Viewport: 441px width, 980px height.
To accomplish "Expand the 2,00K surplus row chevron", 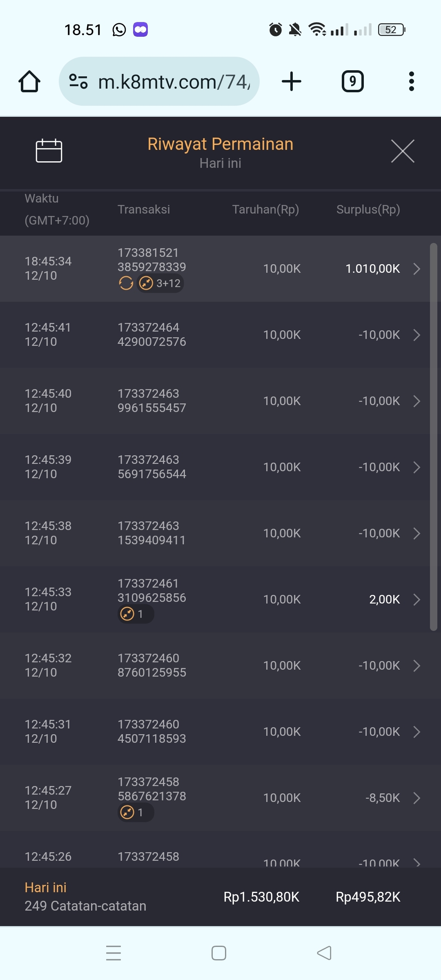I will pos(416,599).
